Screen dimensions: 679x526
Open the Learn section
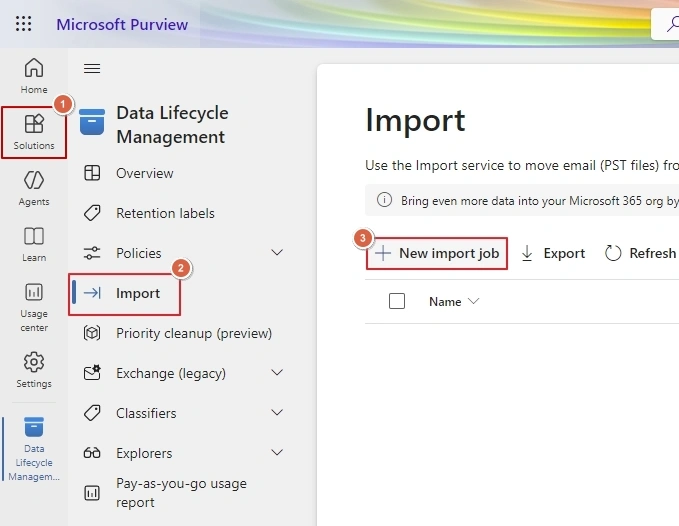(x=34, y=244)
